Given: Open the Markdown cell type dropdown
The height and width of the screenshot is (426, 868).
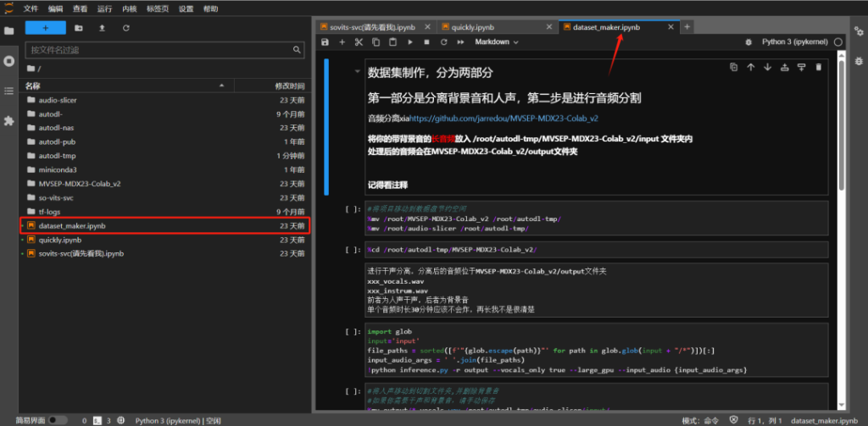Looking at the screenshot, I should coord(496,41).
